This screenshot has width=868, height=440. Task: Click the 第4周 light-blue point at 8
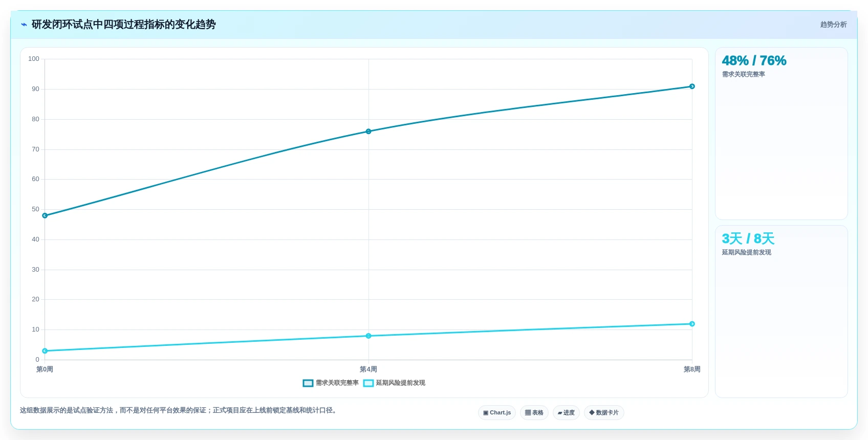click(368, 336)
